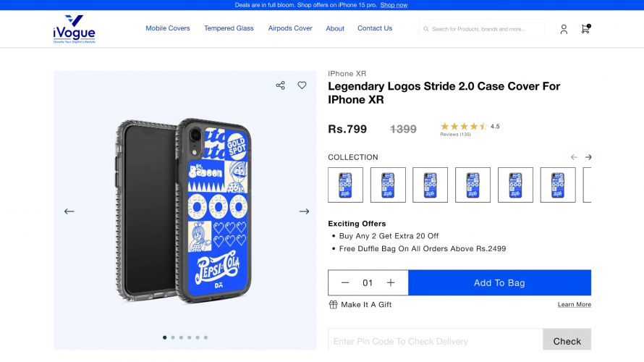The image size is (644, 362).
Task: Open the shopping bag icon
Action: click(x=585, y=29)
